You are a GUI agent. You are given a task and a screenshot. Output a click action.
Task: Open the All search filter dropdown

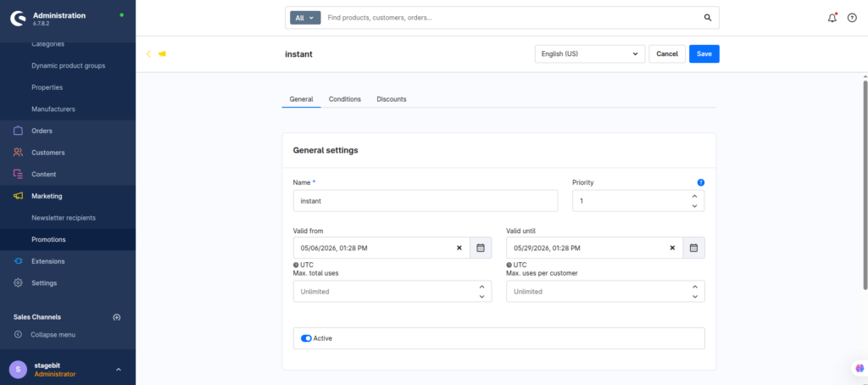pos(305,18)
